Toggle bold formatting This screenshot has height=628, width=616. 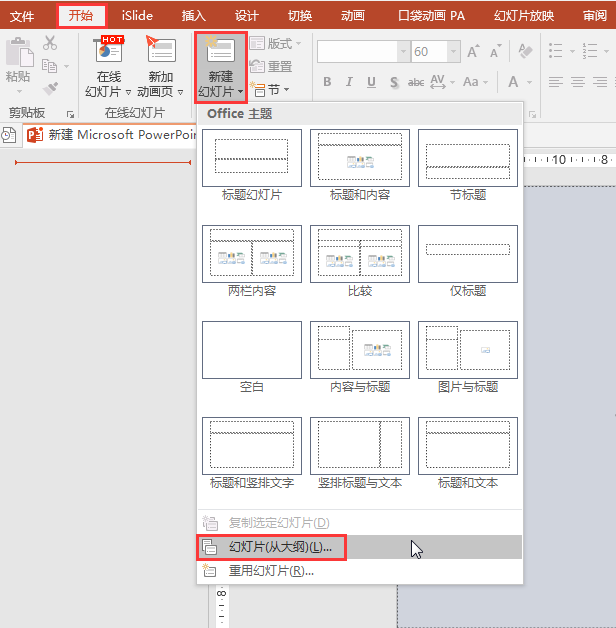[327, 82]
